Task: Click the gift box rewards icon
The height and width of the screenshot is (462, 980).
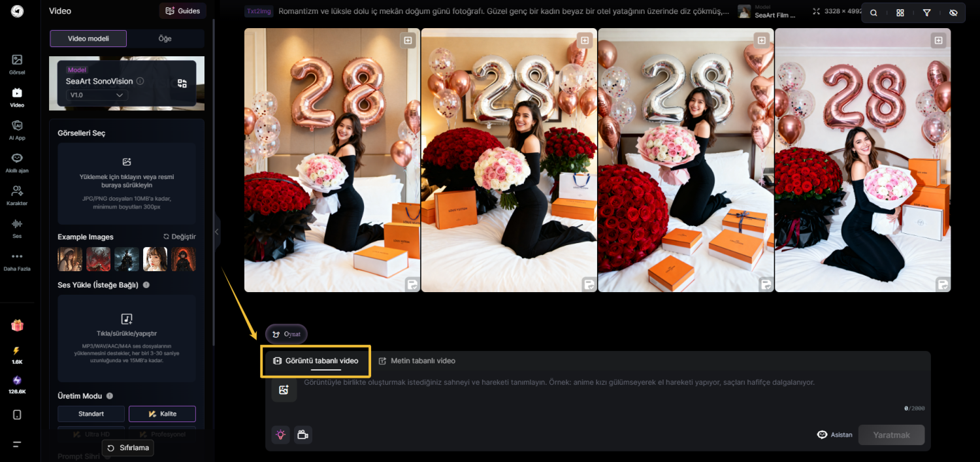Action: point(17,325)
